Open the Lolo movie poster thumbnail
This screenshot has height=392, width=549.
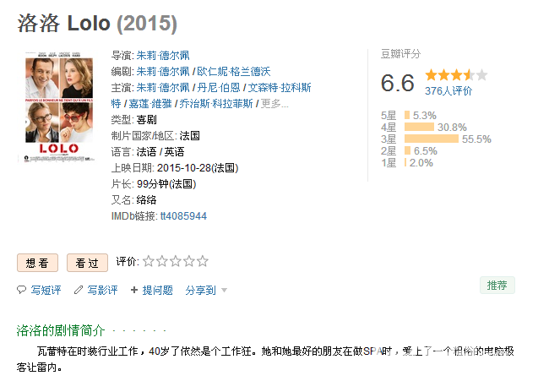[x=59, y=106]
